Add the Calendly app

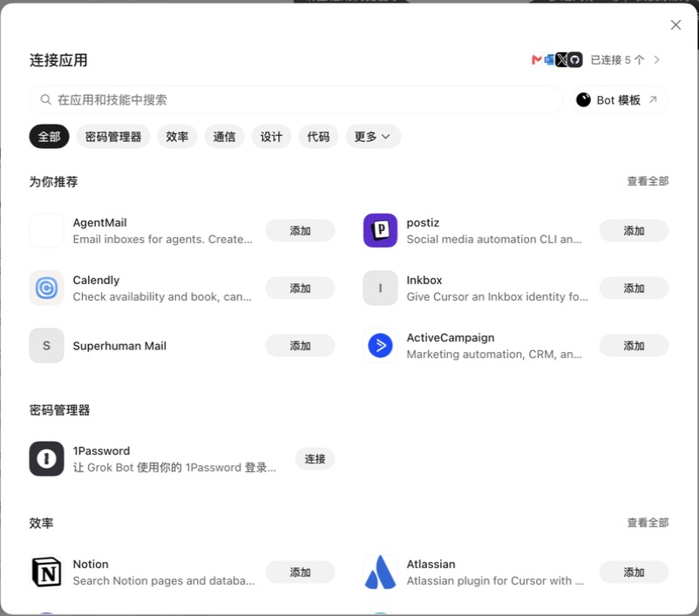coord(300,288)
